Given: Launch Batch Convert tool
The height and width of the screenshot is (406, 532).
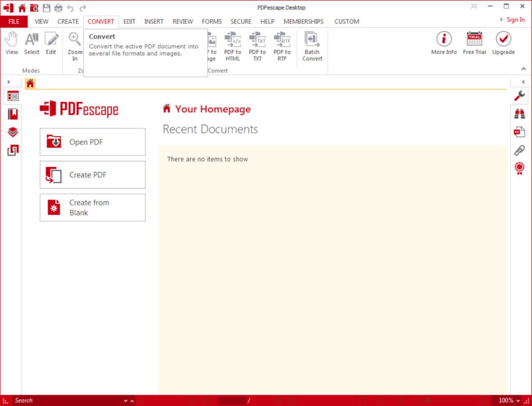Looking at the screenshot, I should click(312, 46).
